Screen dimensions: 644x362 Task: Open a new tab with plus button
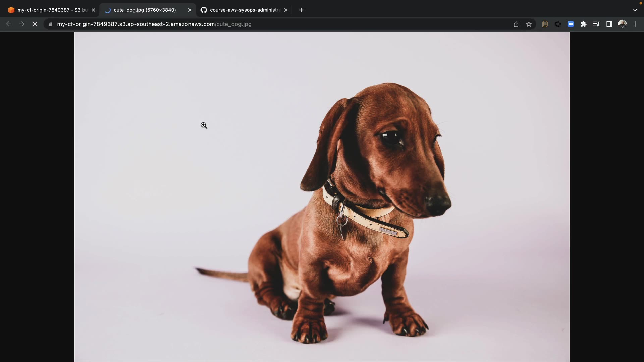[301, 10]
